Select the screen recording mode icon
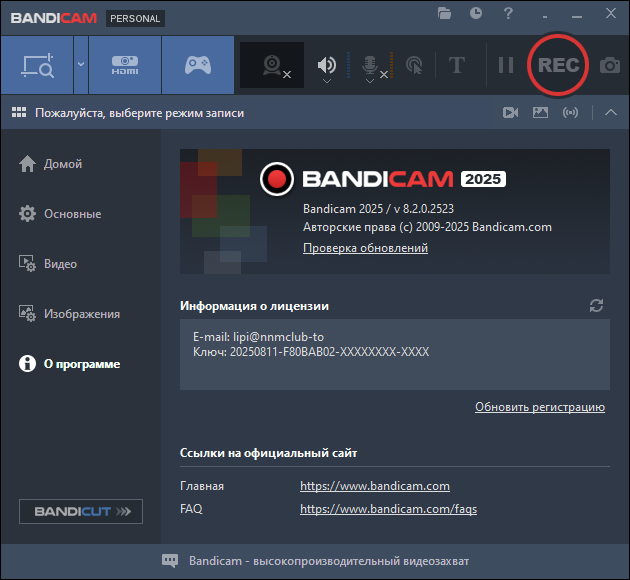The width and height of the screenshot is (630, 580). (x=37, y=65)
